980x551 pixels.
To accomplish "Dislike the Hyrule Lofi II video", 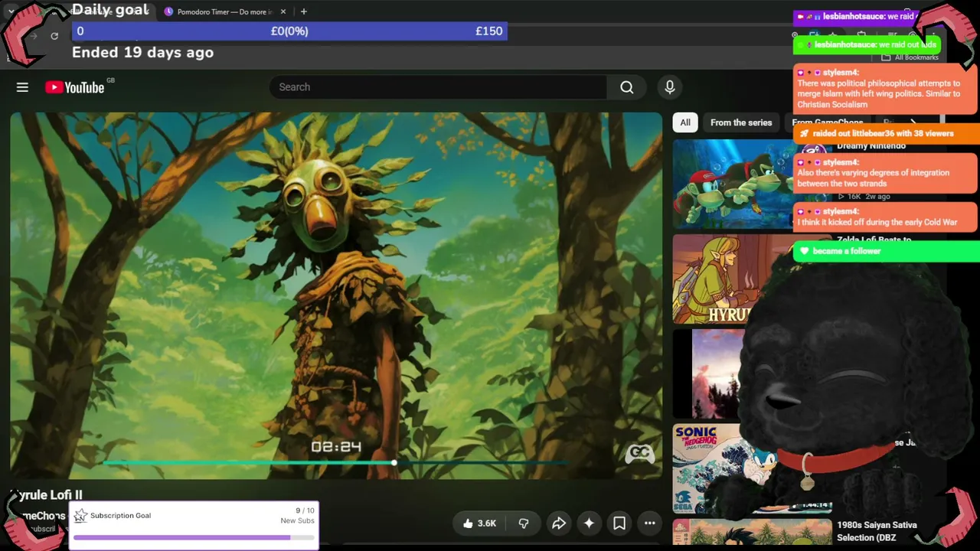I will point(524,523).
